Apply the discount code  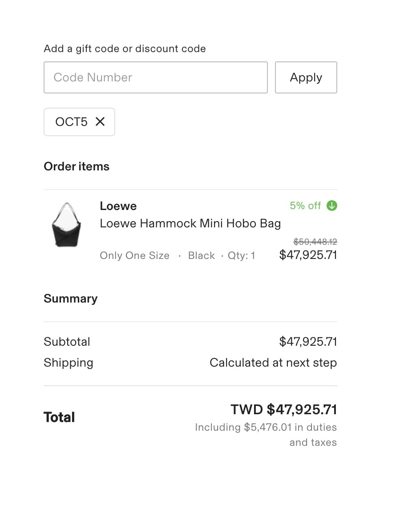point(306,77)
